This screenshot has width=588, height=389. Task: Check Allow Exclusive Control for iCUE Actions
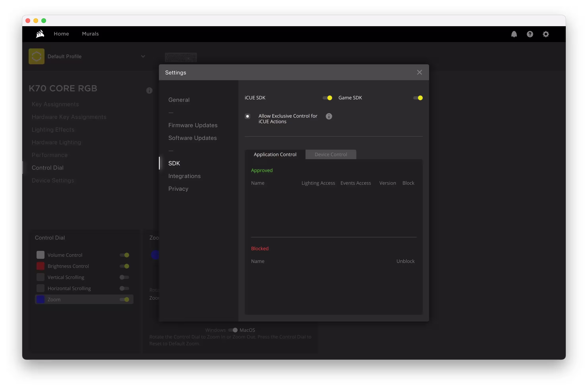(247, 116)
